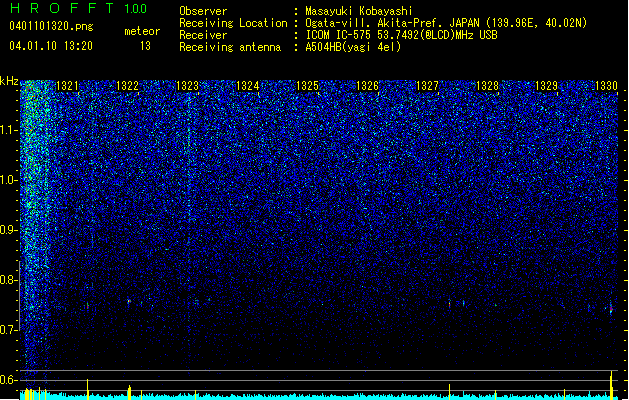Viewport: 629px width, 400px height.
Task: Click the 'Receiver' field label
Action: (x=203, y=35)
